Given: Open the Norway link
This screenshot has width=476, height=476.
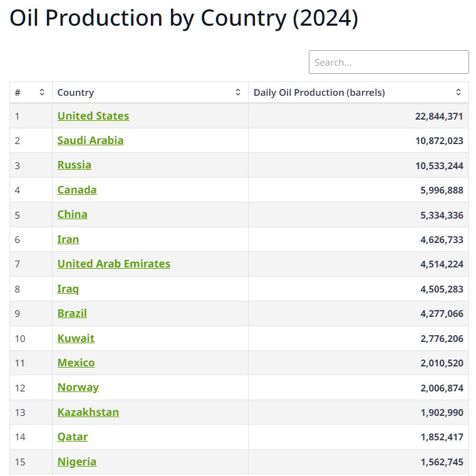Looking at the screenshot, I should (78, 388).
